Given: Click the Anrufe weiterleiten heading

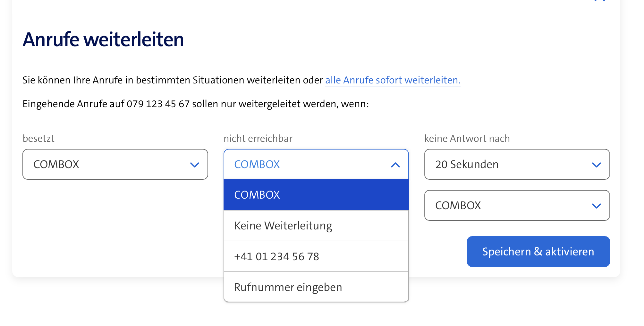Looking at the screenshot, I should [x=103, y=39].
